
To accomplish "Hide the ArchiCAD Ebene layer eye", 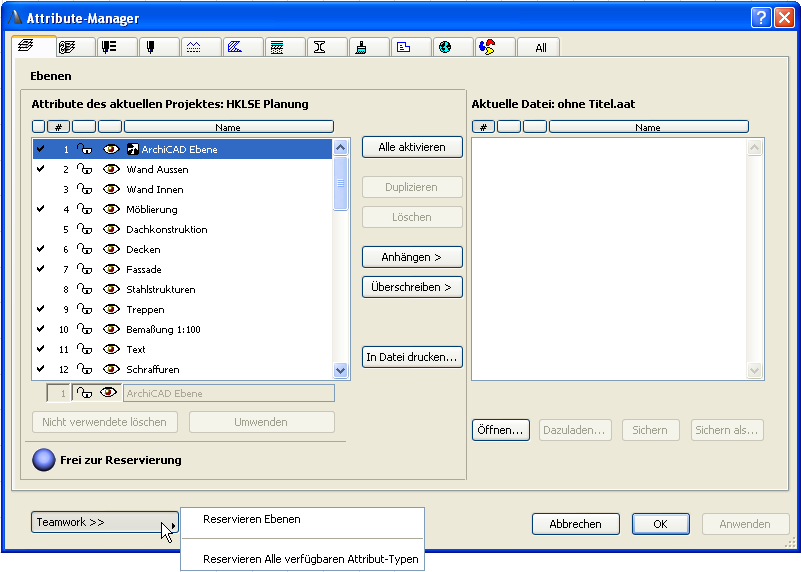I will [x=111, y=149].
